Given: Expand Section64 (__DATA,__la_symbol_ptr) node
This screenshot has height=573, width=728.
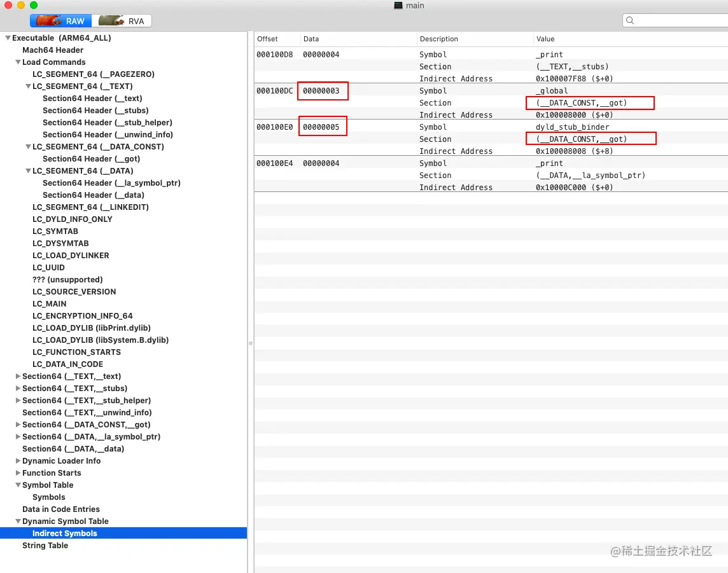Looking at the screenshot, I should click(x=18, y=437).
